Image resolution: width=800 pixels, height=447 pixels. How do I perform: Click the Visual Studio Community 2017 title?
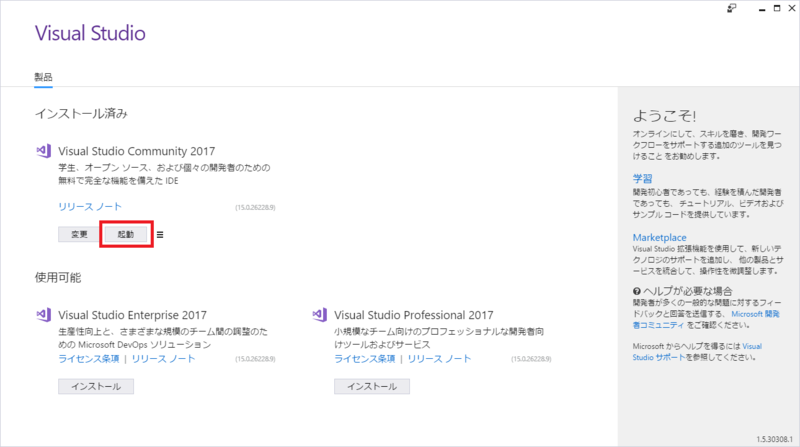pyautogui.click(x=136, y=151)
